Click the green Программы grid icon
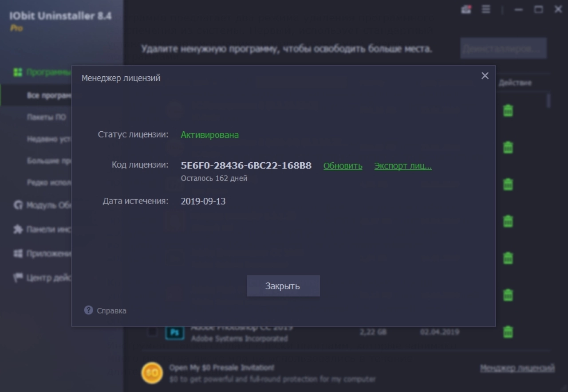The image size is (568, 392). coord(18,72)
